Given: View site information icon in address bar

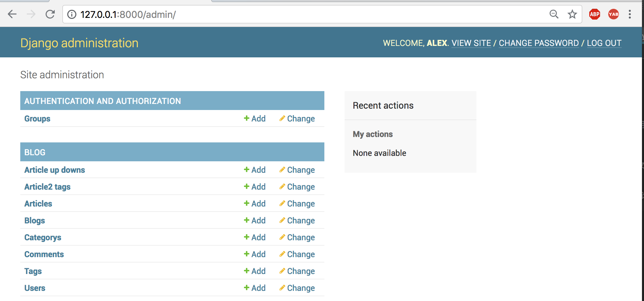Looking at the screenshot, I should click(72, 15).
